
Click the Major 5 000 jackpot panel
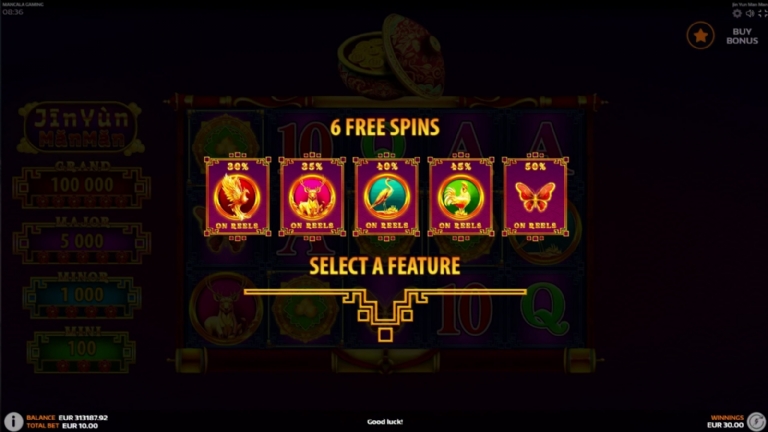(82, 240)
